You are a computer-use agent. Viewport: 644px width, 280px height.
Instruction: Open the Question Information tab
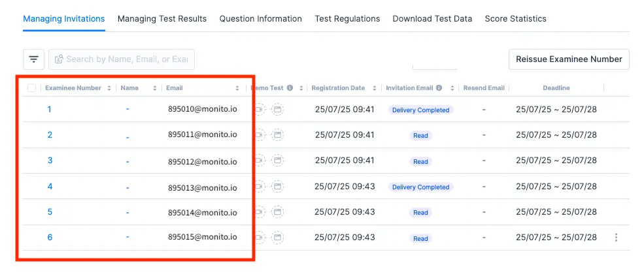260,19
